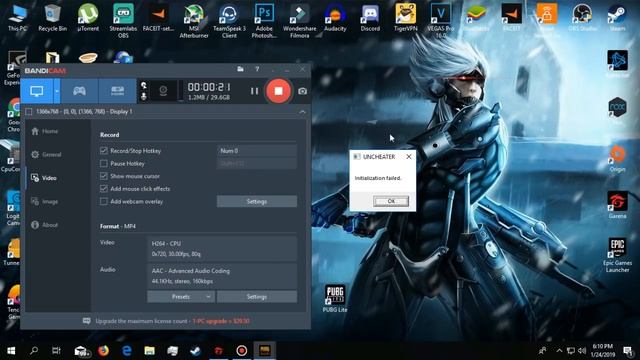The image size is (640, 360).
Task: Open About section in Bandicam
Action: 44,224
